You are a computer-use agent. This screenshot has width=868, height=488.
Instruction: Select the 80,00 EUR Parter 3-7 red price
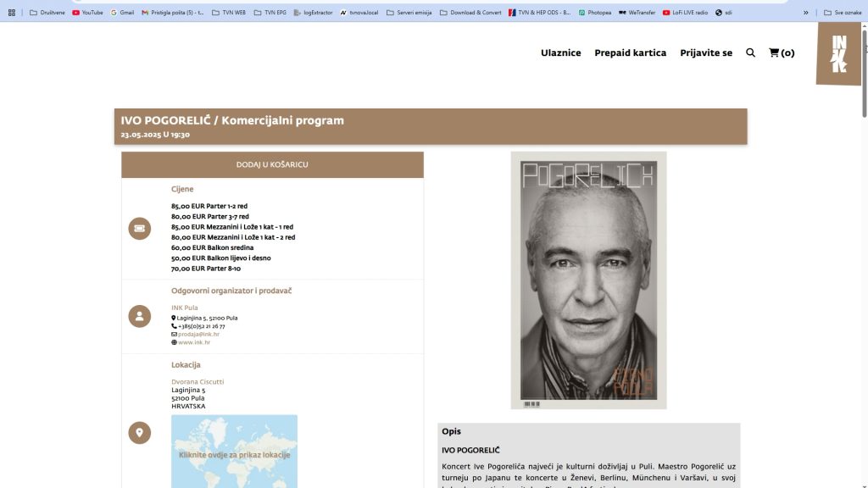(x=210, y=216)
